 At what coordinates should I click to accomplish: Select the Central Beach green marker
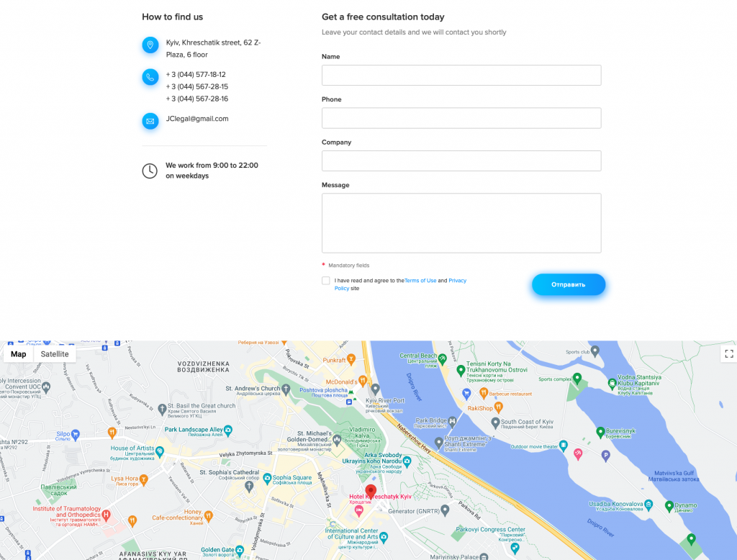(x=443, y=359)
